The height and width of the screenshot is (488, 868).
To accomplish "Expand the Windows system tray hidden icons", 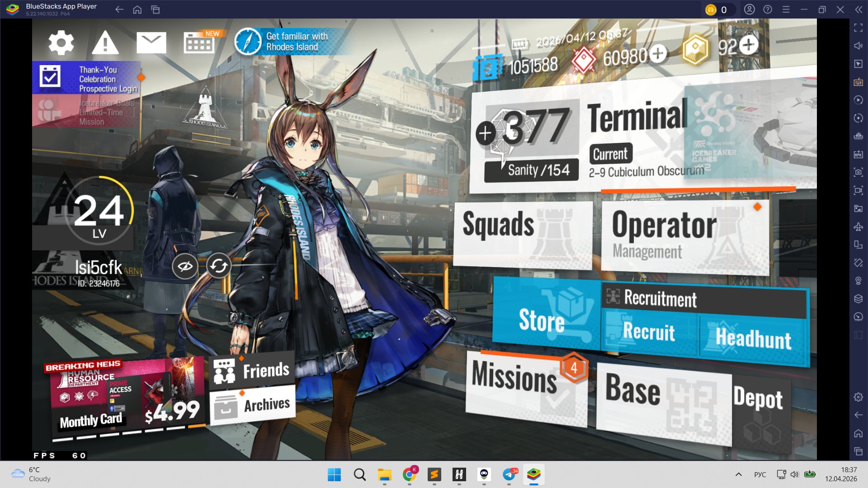I will (738, 474).
